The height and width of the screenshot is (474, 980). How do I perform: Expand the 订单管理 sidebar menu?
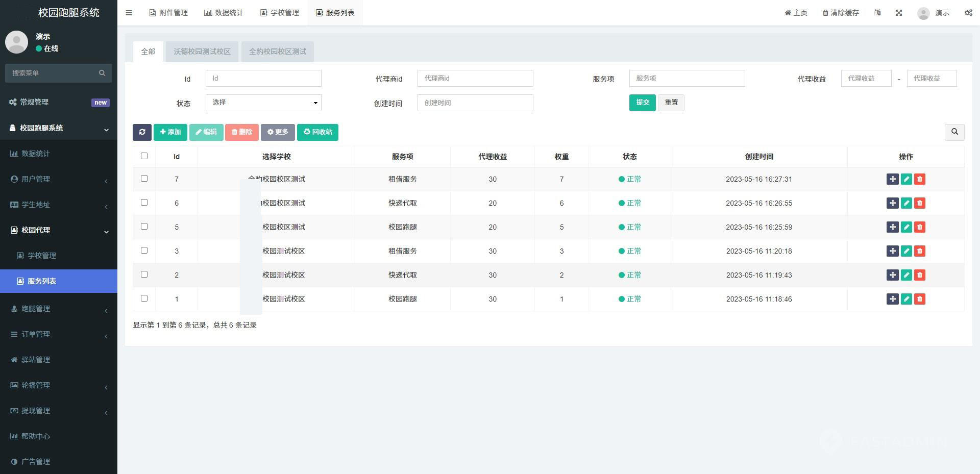(x=59, y=334)
